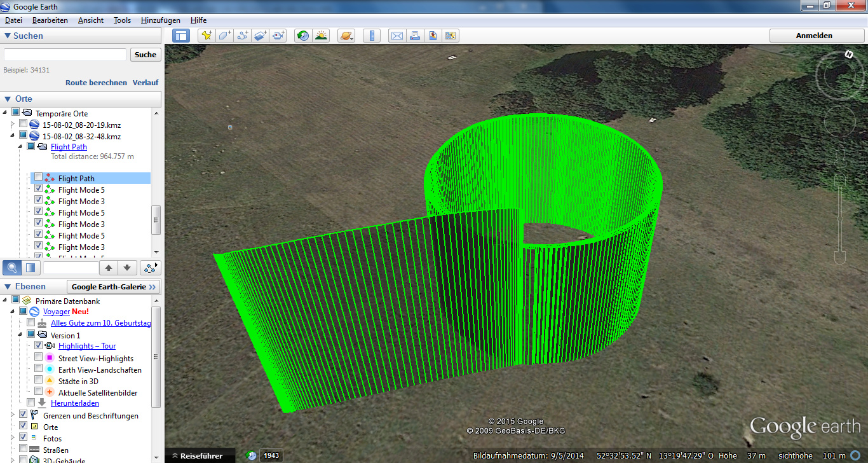Enable the Street View-Highlights layer checkbox
Image resolution: width=868 pixels, height=463 pixels.
[39, 357]
